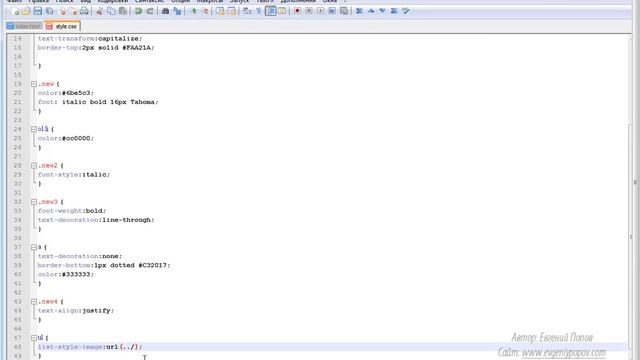
Task: Open the user-defined language dialog icon
Action: pos(282,11)
